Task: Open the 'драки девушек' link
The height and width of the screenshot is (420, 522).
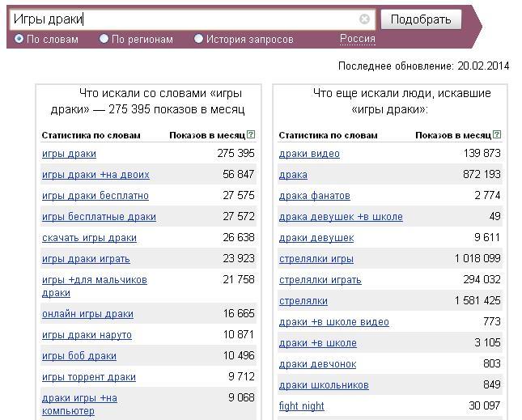Action: point(316,238)
